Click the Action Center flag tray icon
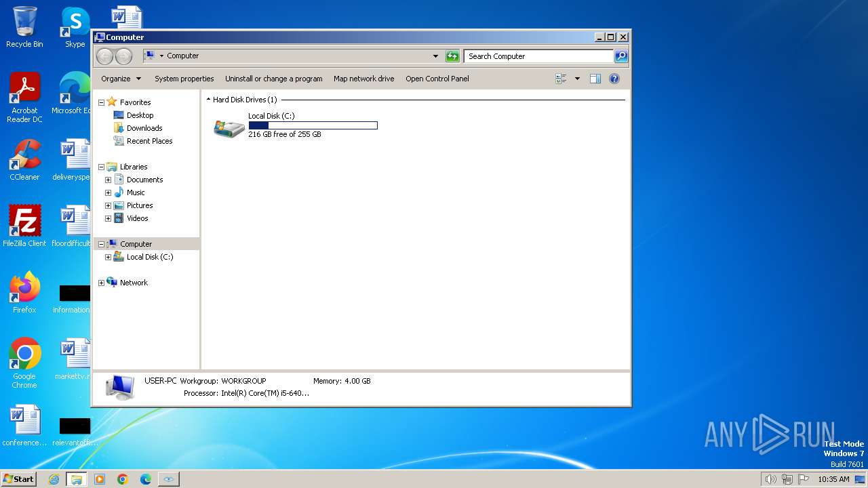Viewport: 868px width, 488px height. tap(804, 479)
